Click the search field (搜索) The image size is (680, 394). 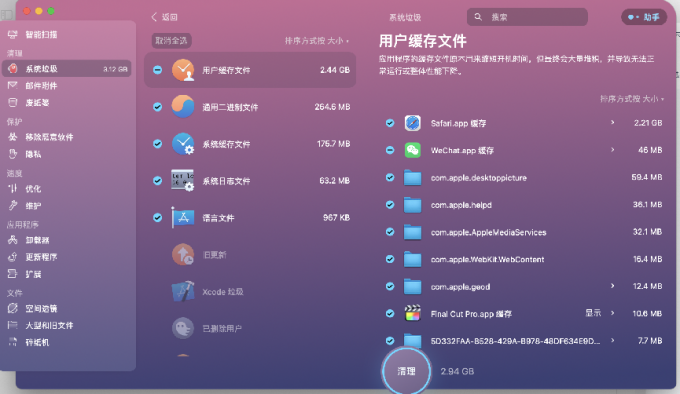[527, 17]
